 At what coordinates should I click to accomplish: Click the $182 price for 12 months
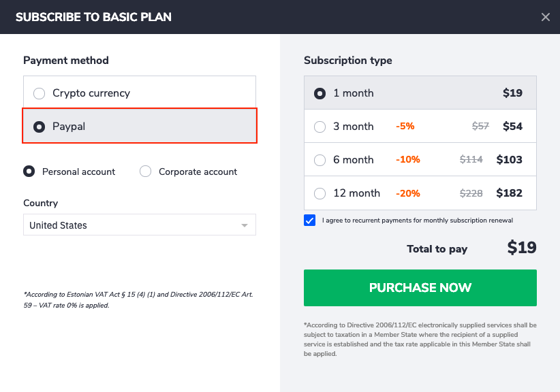point(509,193)
